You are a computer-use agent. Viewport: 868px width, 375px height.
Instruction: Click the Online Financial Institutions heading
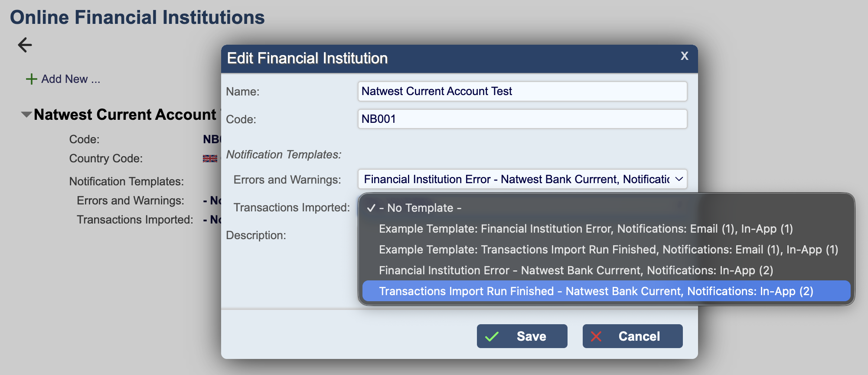[x=137, y=17]
